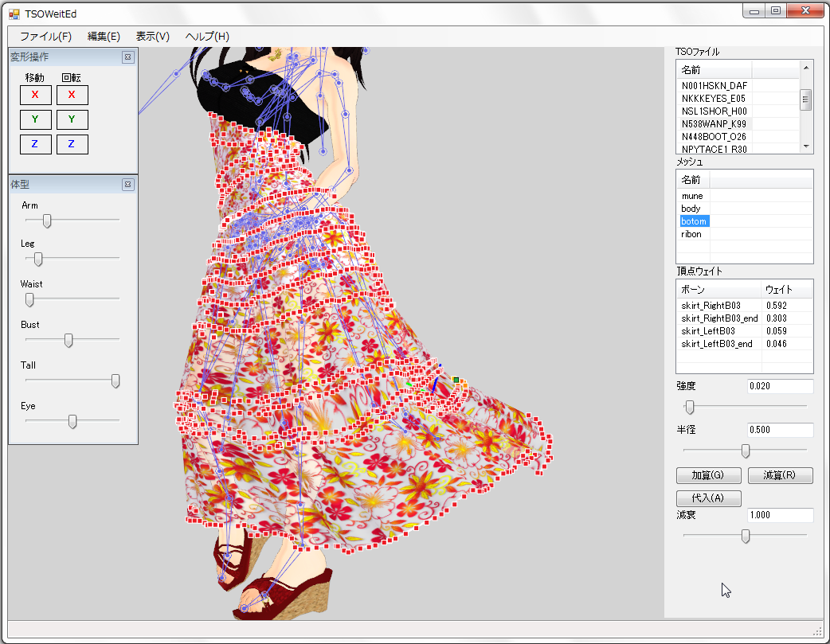Click the Bust slider handle
830x644 pixels.
pyautogui.click(x=69, y=340)
